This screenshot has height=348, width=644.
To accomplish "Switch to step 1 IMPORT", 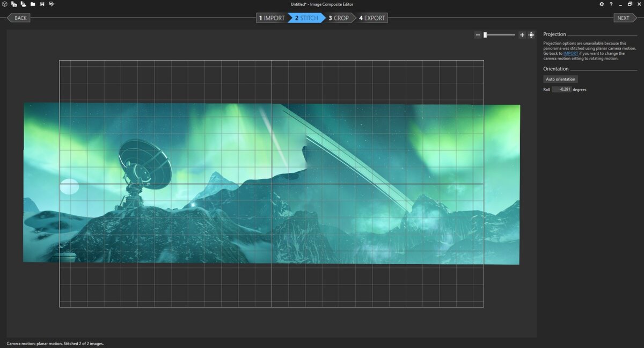I will click(x=272, y=18).
